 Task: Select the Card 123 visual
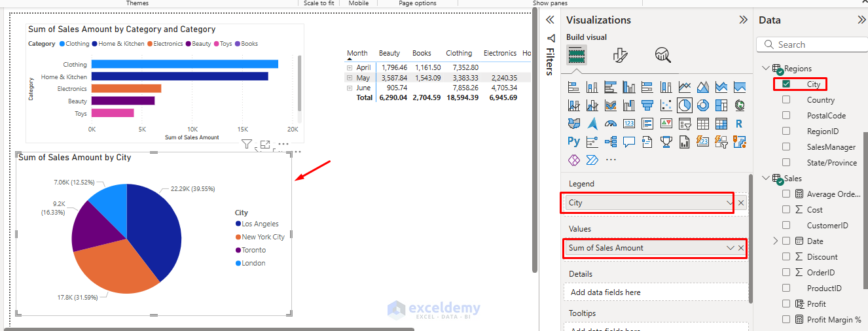point(629,123)
